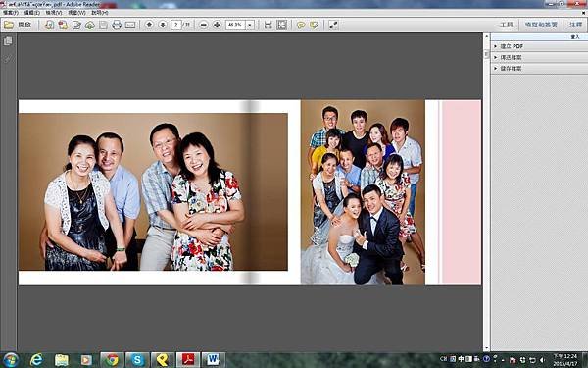The image size is (588, 368).
Task: Click the read mode expand arrows icon
Action: (333, 25)
